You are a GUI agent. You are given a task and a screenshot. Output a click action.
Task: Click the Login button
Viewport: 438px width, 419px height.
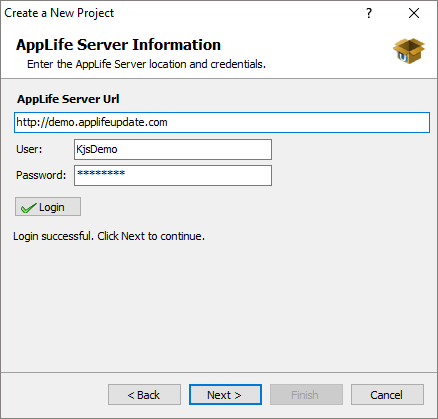pos(48,207)
